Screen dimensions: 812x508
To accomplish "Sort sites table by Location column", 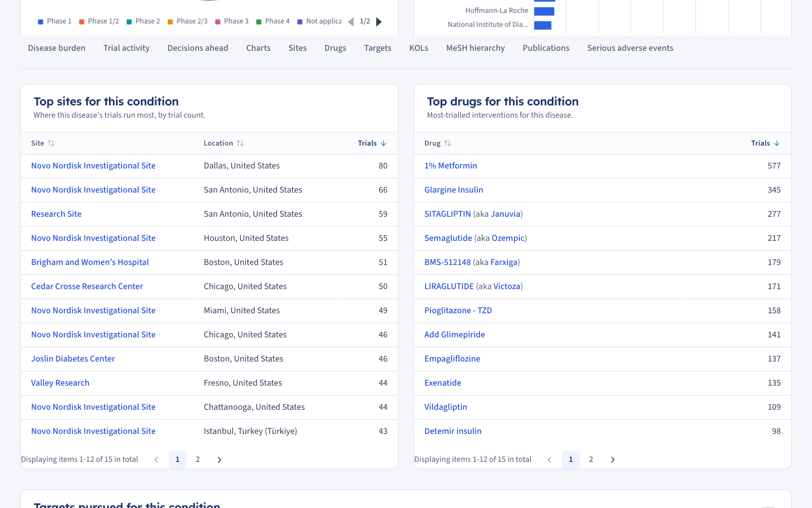I will [223, 143].
